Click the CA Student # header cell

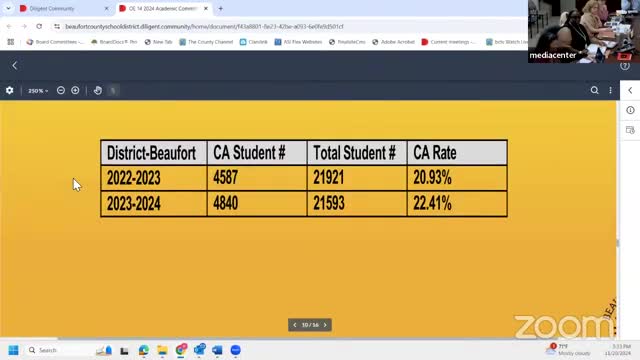(x=257, y=153)
